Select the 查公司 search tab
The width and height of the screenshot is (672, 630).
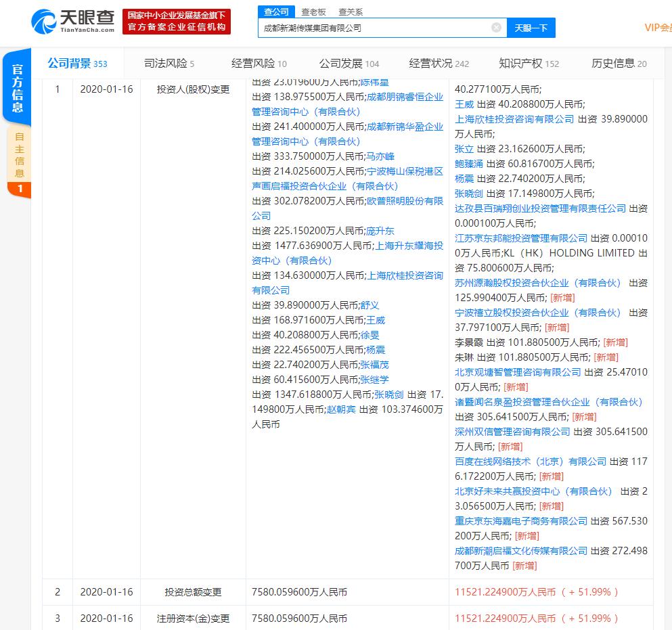(x=276, y=12)
